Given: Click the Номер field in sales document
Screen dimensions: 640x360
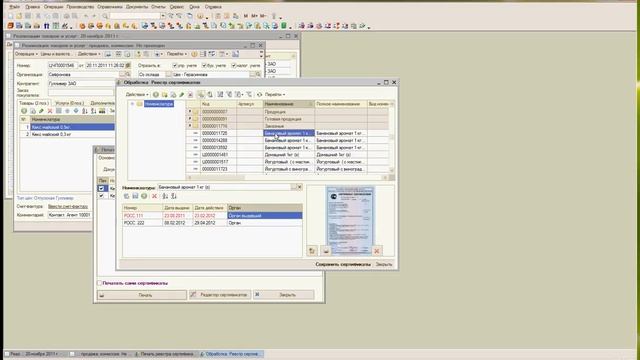Looking at the screenshot, I should (62, 65).
